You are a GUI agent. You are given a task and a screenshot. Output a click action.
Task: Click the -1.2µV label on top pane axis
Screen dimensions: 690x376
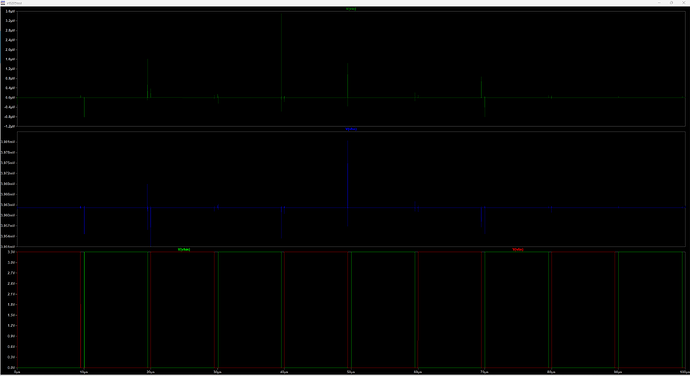tap(10, 126)
